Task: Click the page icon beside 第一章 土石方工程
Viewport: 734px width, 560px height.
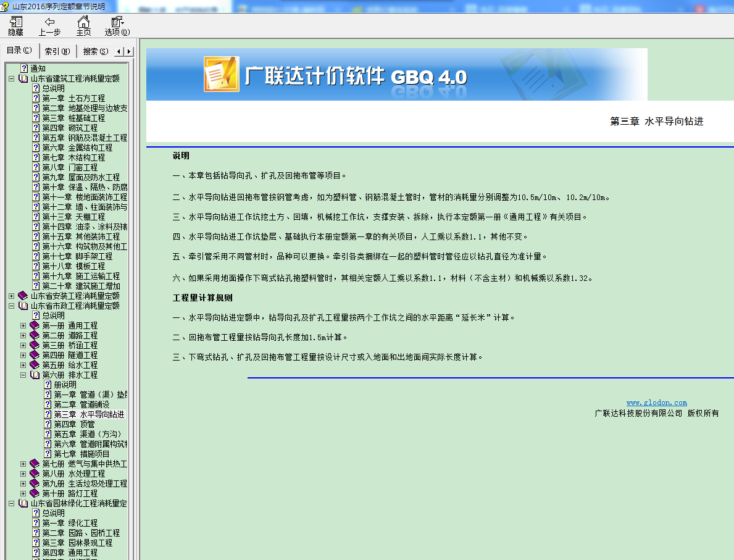Action: [36, 98]
